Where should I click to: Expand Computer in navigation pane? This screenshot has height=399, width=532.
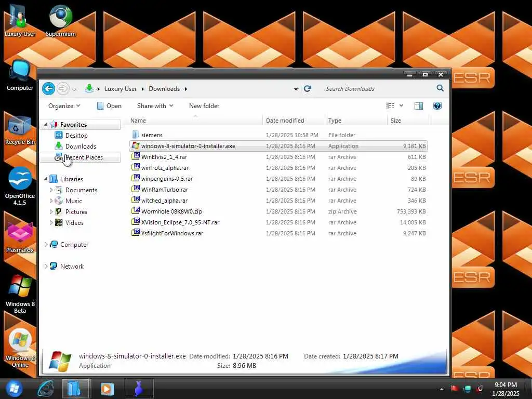46,244
